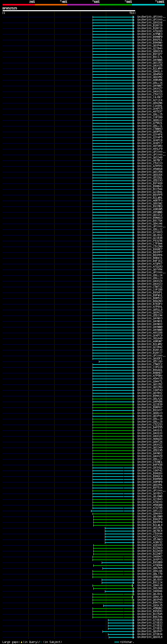This screenshot has height=644, width=167.
Task: Click UniRef100_A7QDH4 entry
Action: tap(150, 565)
